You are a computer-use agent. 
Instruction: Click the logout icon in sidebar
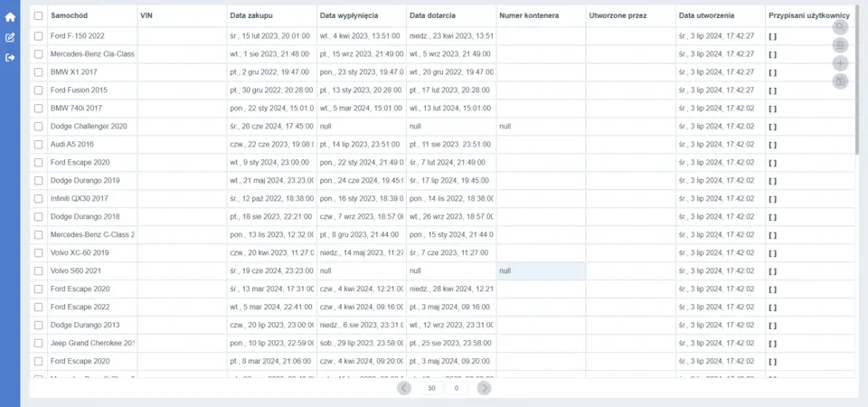10,58
